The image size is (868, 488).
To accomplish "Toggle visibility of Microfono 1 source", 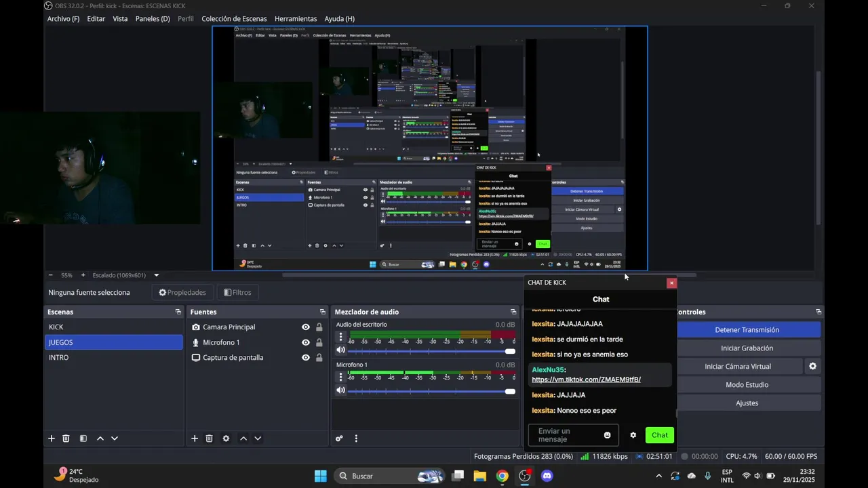I will coord(306,342).
